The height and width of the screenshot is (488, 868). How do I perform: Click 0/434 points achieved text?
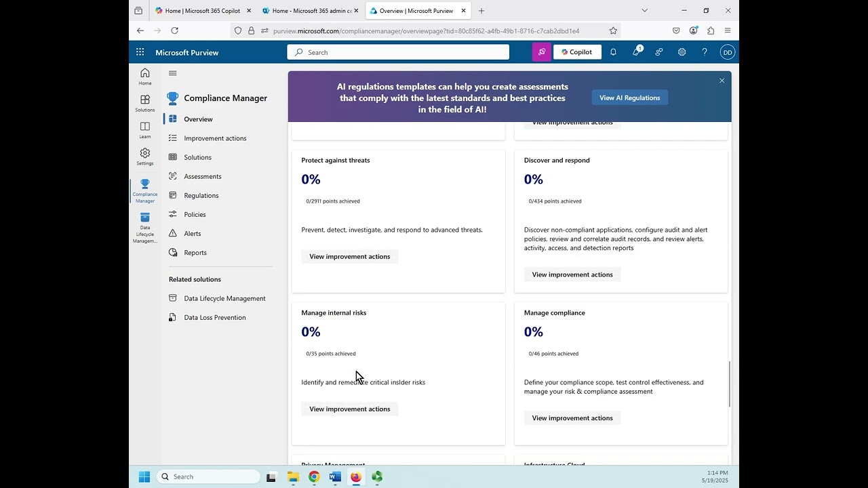(x=555, y=201)
